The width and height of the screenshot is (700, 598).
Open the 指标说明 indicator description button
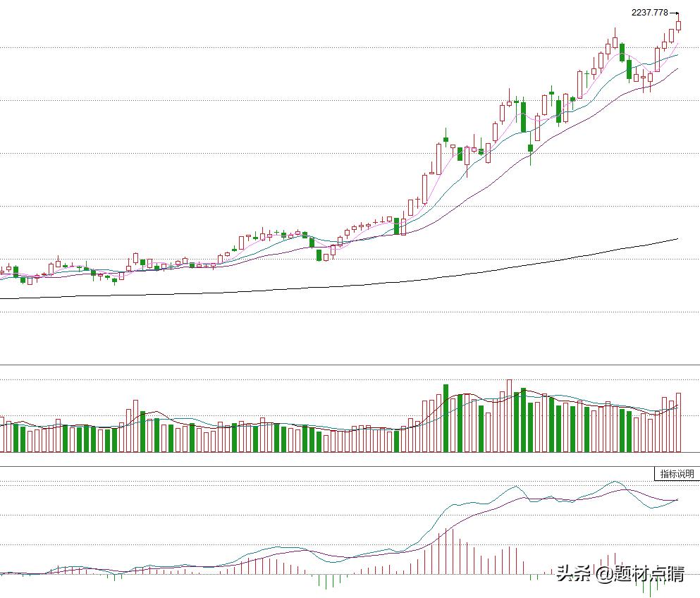[x=677, y=474]
